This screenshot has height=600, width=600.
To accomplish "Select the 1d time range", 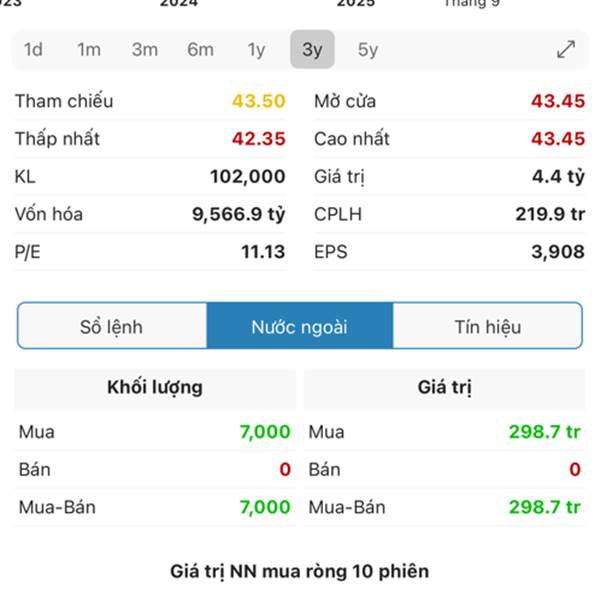I will (33, 49).
